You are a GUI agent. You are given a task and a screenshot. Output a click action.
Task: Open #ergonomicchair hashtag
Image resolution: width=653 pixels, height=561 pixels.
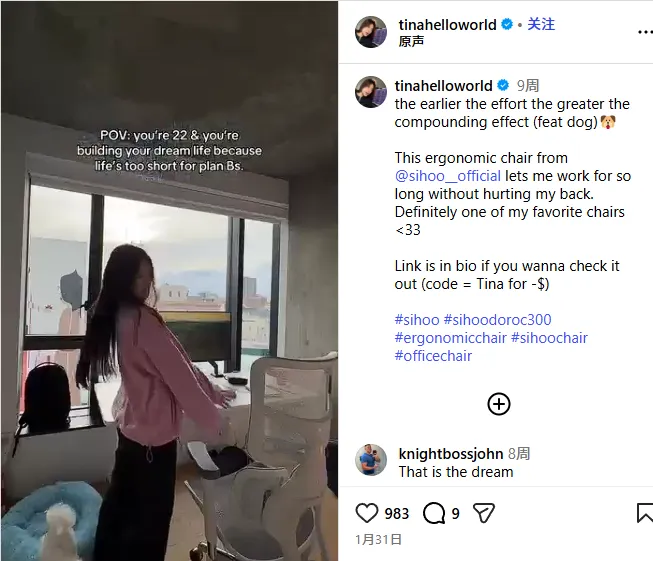[x=451, y=338]
